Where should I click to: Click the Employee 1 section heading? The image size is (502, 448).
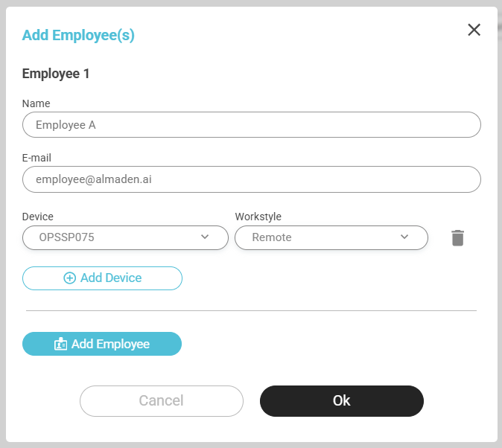(56, 74)
